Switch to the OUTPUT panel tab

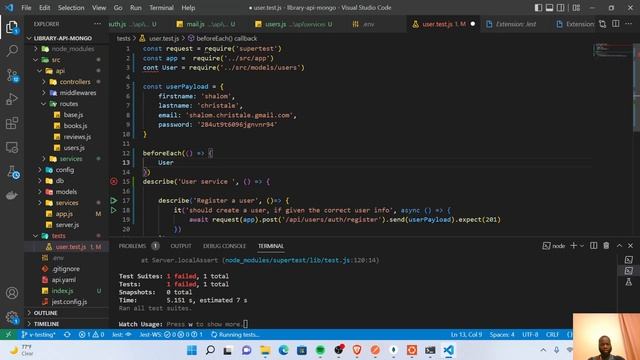[x=181, y=246]
